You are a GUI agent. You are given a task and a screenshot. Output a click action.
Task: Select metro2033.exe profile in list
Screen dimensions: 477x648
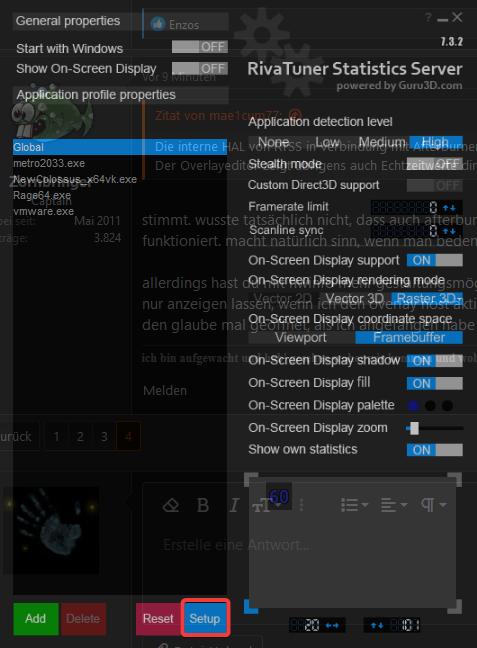pos(120,163)
